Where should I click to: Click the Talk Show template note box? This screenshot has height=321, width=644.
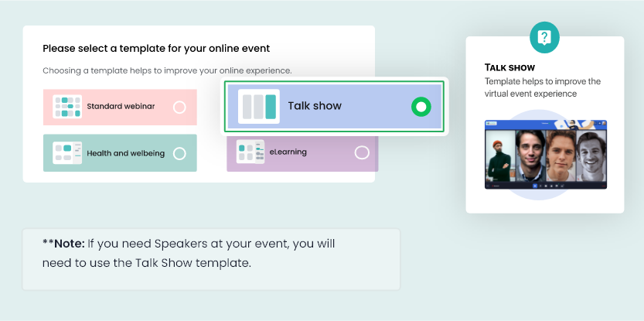pyautogui.click(x=211, y=259)
